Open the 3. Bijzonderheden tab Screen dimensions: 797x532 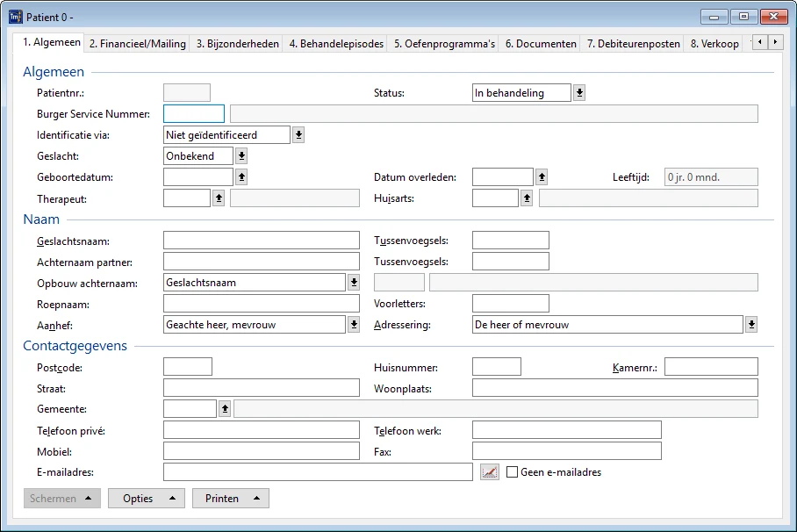click(237, 44)
